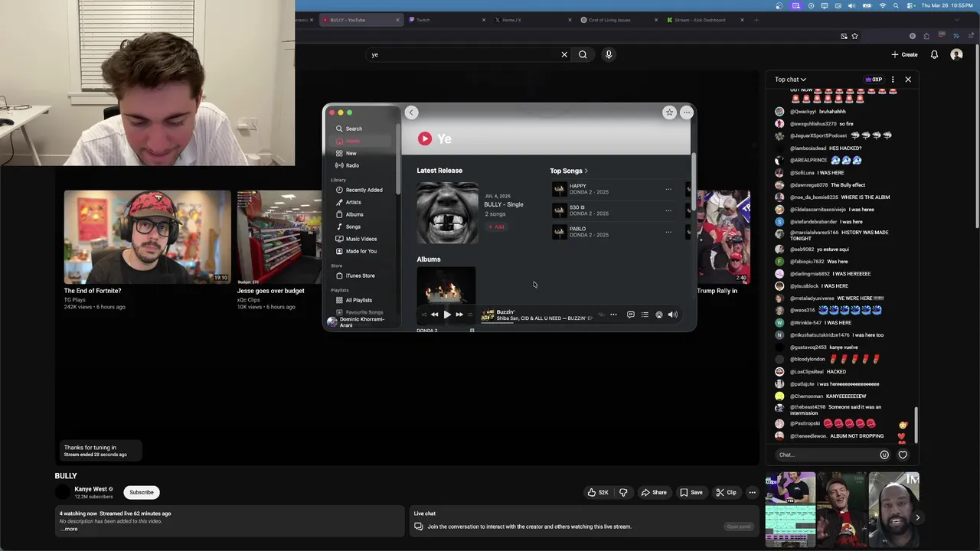
Task: Open iTunes Store in sidebar
Action: [x=361, y=275]
